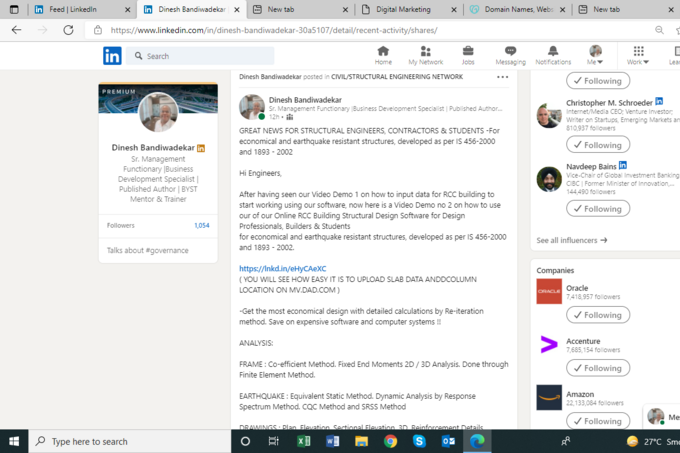680x453 pixels.
Task: Click the taskbar search box
Action: (x=130, y=441)
